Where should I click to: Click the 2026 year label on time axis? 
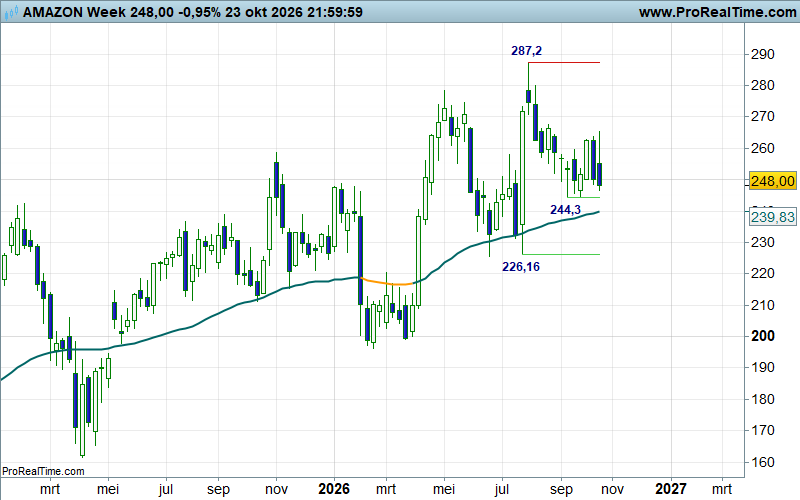(x=334, y=489)
